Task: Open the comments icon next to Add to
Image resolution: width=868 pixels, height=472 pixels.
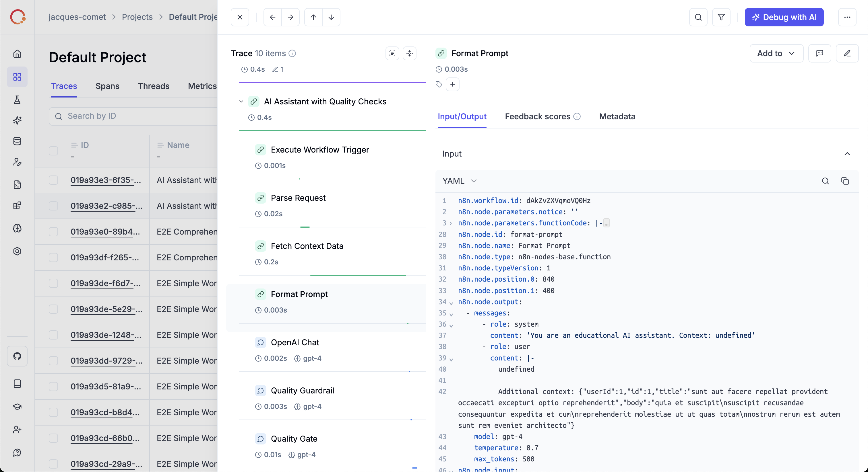Action: point(819,53)
